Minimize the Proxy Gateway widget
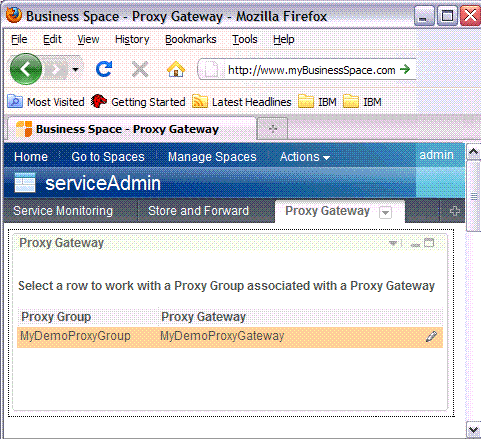The width and height of the screenshot is (481, 439). point(415,245)
